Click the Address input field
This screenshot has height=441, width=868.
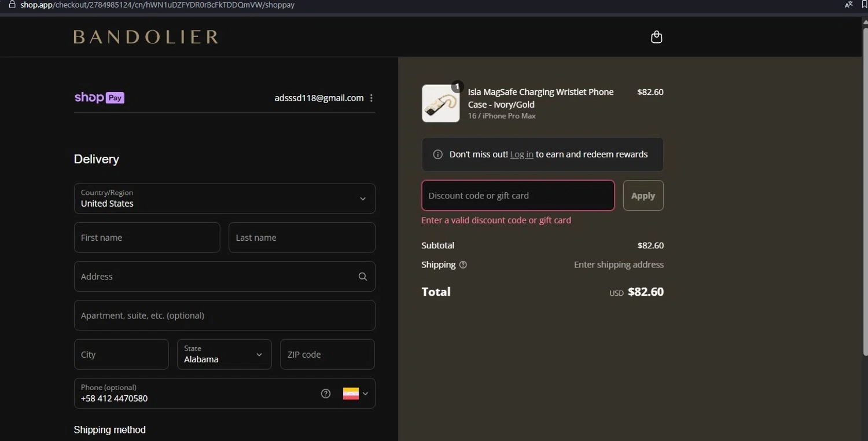(x=225, y=277)
